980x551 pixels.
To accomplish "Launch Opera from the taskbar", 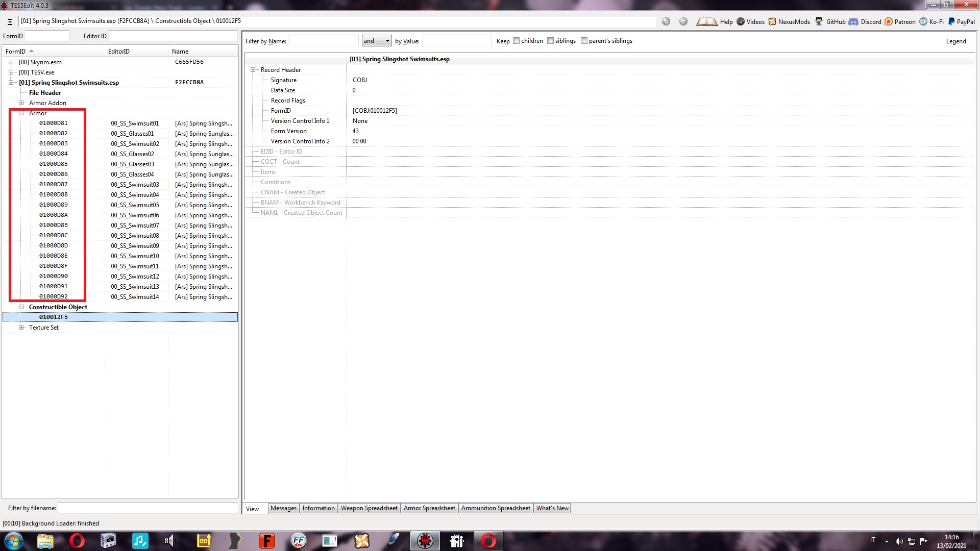I will [x=77, y=541].
